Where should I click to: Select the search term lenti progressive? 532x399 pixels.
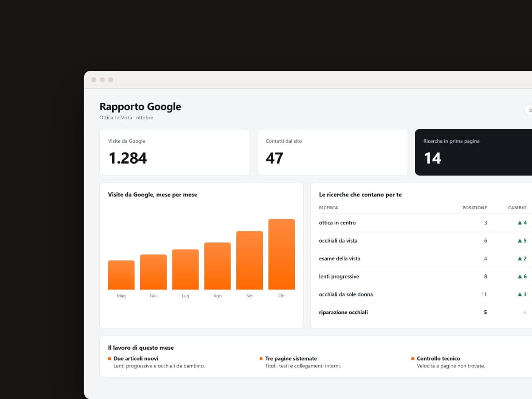tap(339, 277)
